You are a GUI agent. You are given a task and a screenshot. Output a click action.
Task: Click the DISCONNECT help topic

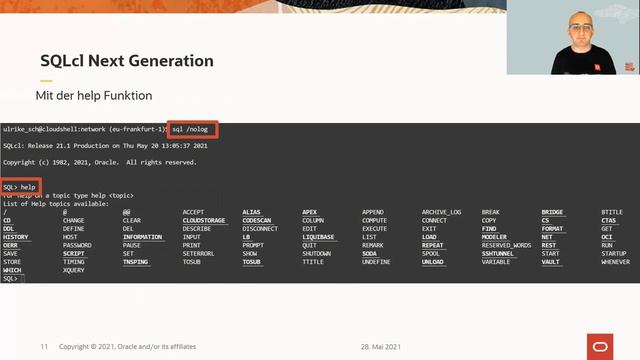click(260, 229)
